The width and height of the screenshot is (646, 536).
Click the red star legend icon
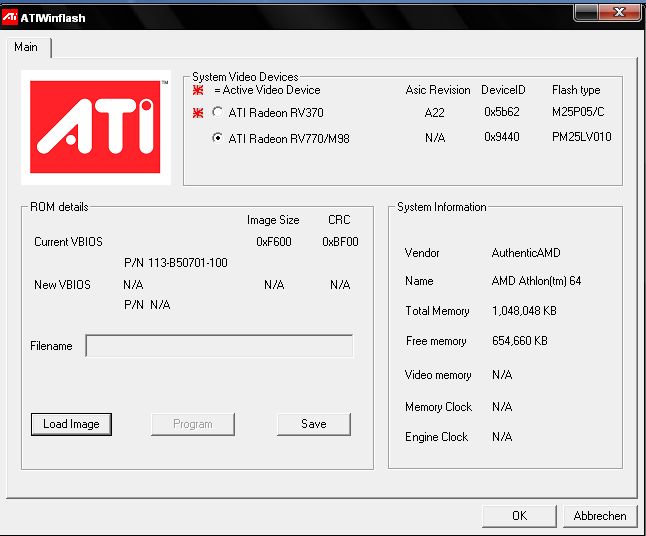(x=198, y=90)
